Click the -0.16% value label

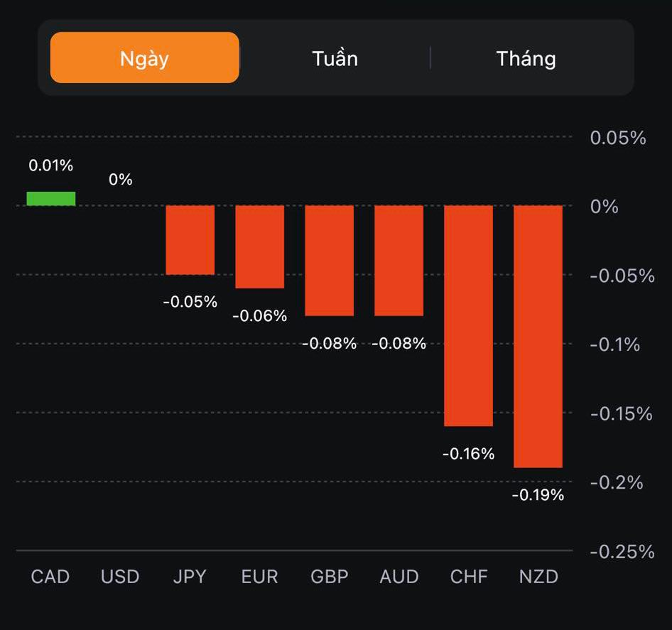pyautogui.click(x=469, y=453)
